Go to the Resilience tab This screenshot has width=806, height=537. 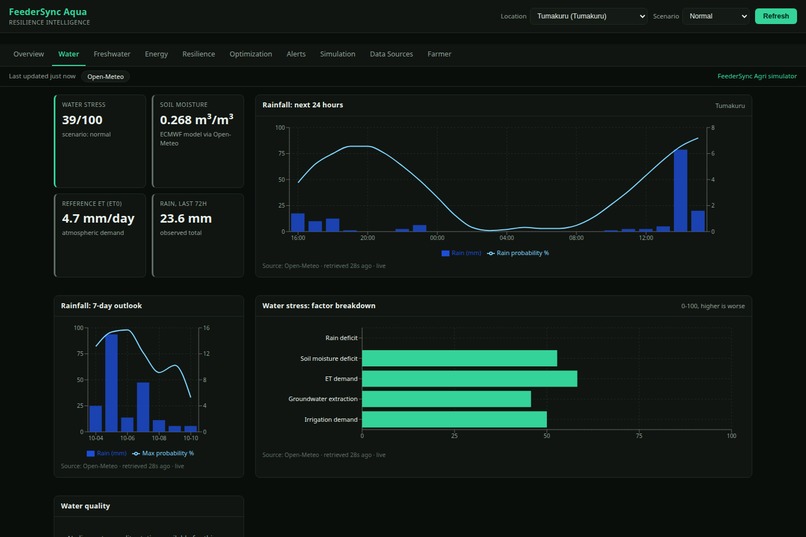pos(198,54)
